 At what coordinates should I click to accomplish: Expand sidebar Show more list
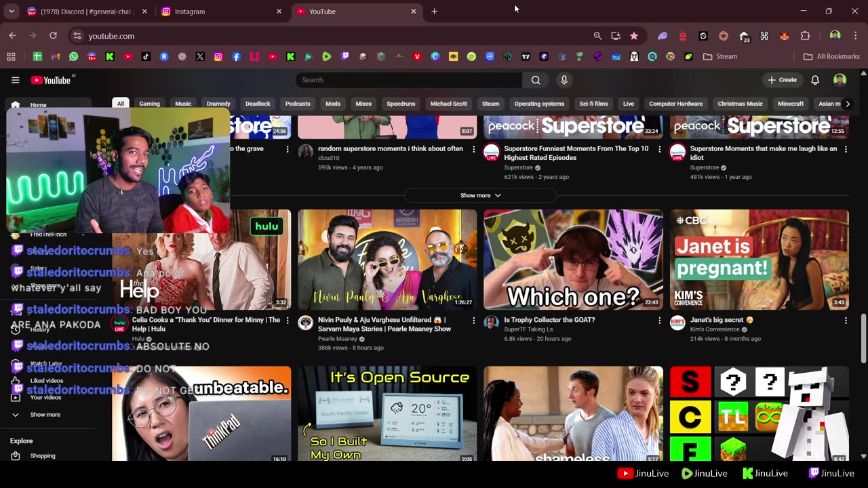[x=45, y=415]
